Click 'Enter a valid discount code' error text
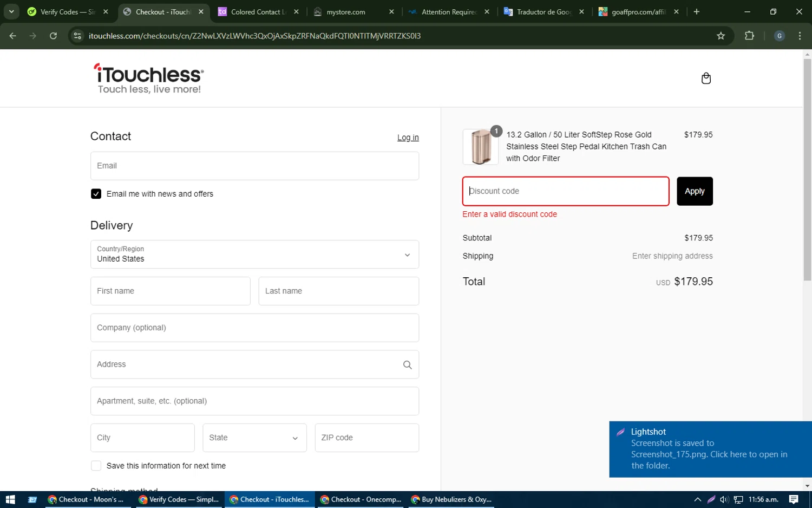 (x=509, y=214)
